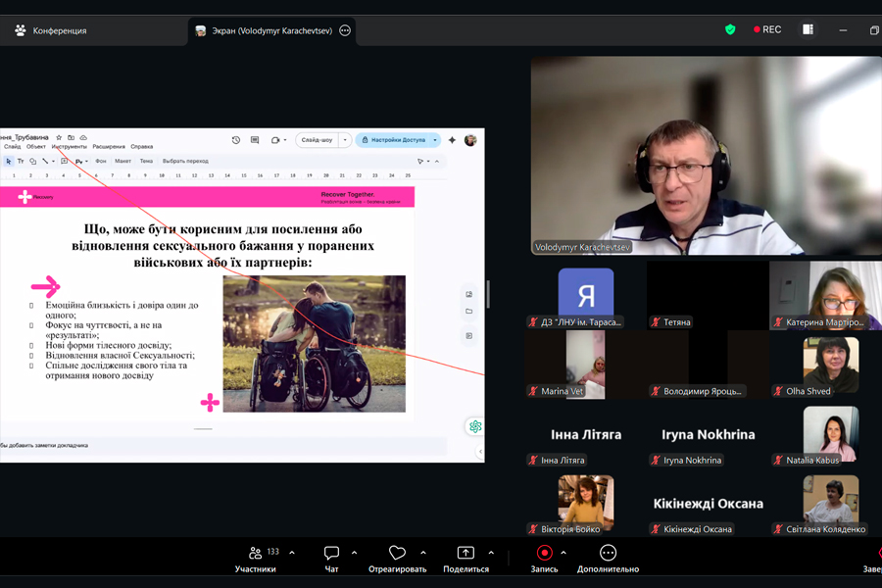Switch to the Конференция tab
This screenshot has height=588, width=882.
(59, 30)
